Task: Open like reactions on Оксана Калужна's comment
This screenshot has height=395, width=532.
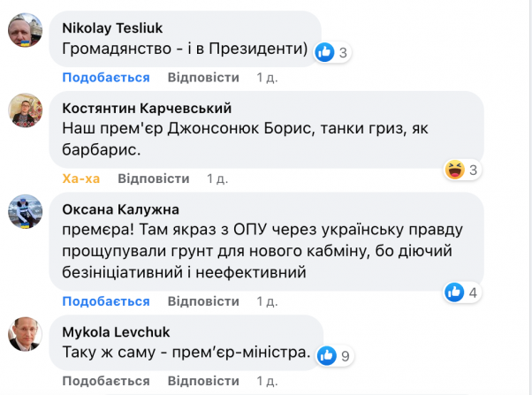Action: coord(463,291)
